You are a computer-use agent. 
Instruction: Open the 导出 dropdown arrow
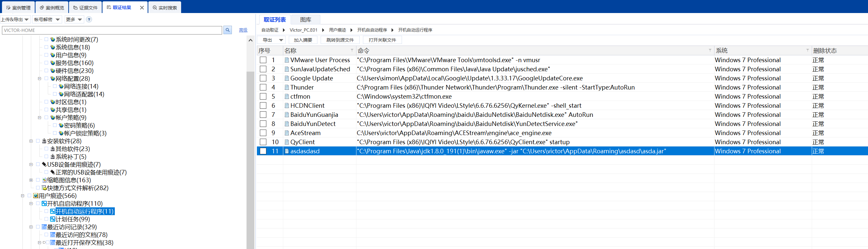click(281, 40)
